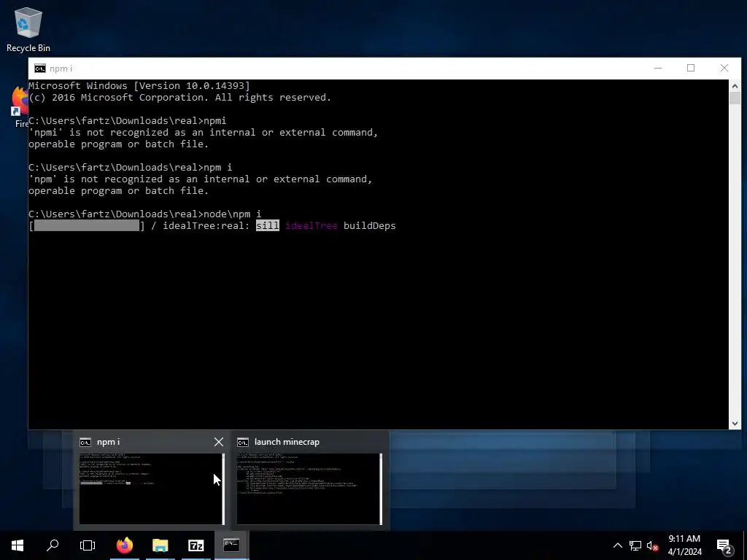Screen dimensions: 747x560
Task: Open the network status tray icon
Action: [635, 545]
